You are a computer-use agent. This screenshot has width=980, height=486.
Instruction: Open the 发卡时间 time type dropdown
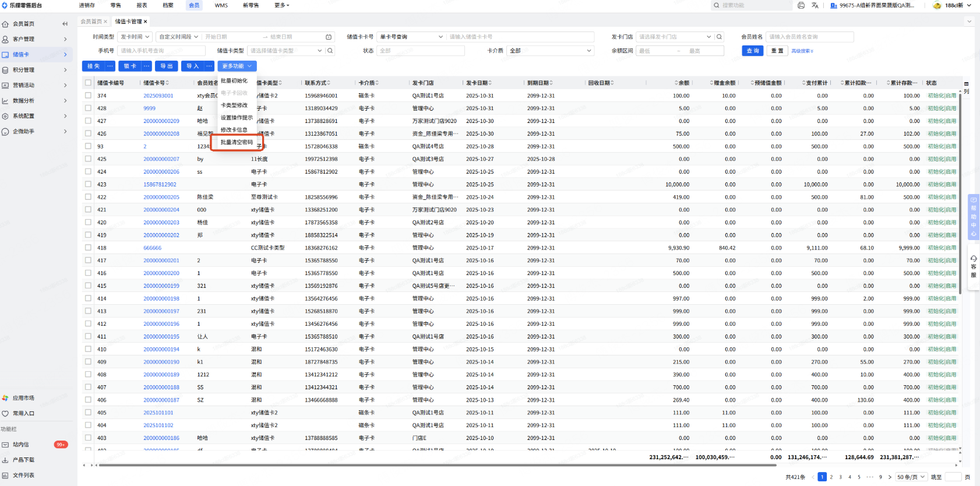[135, 37]
